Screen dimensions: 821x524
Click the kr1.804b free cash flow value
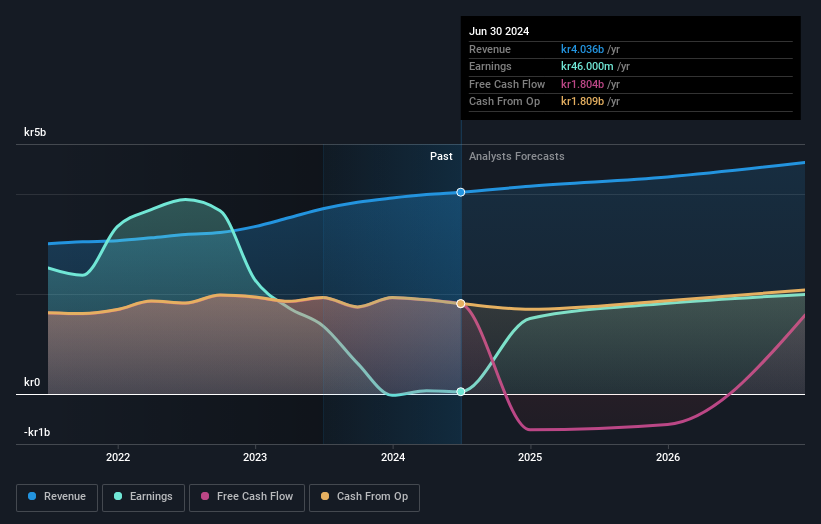[x=582, y=84]
